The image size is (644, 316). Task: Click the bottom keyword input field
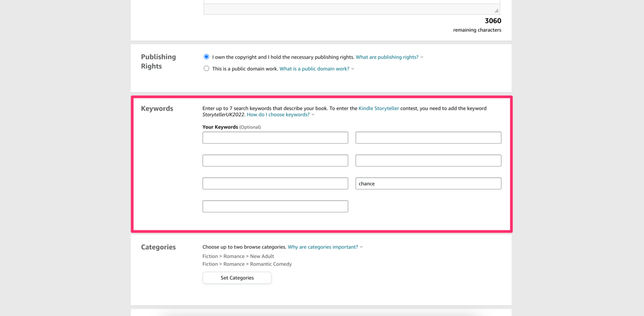point(275,206)
